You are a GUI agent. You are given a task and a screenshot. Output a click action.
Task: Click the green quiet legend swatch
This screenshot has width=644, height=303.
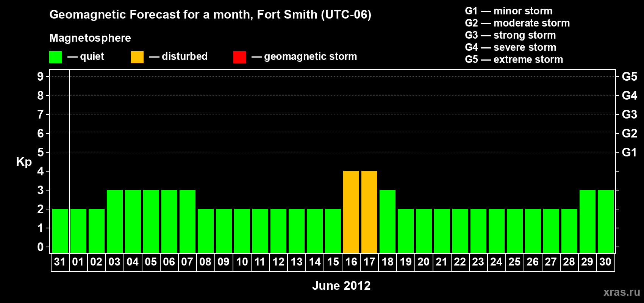55,57
